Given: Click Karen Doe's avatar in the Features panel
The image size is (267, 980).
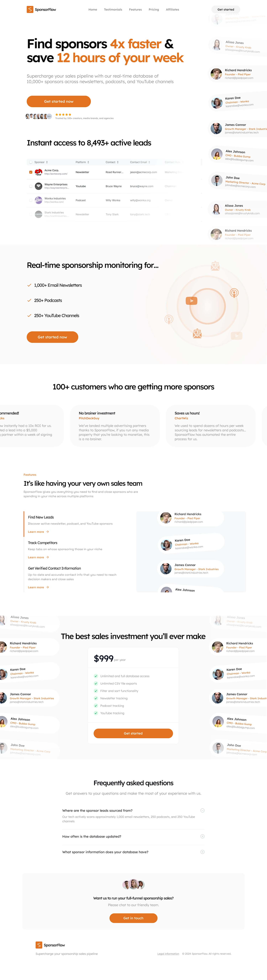Looking at the screenshot, I should [166, 545].
